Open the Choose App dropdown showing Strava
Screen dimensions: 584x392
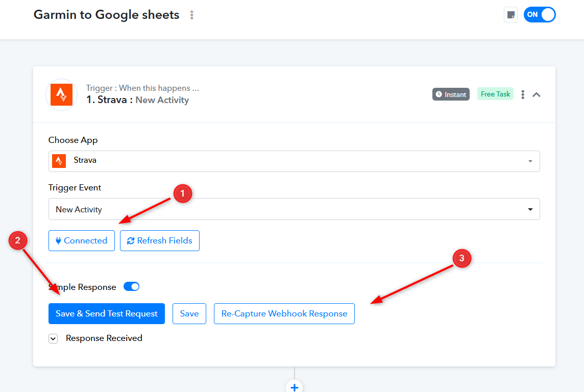click(x=294, y=161)
